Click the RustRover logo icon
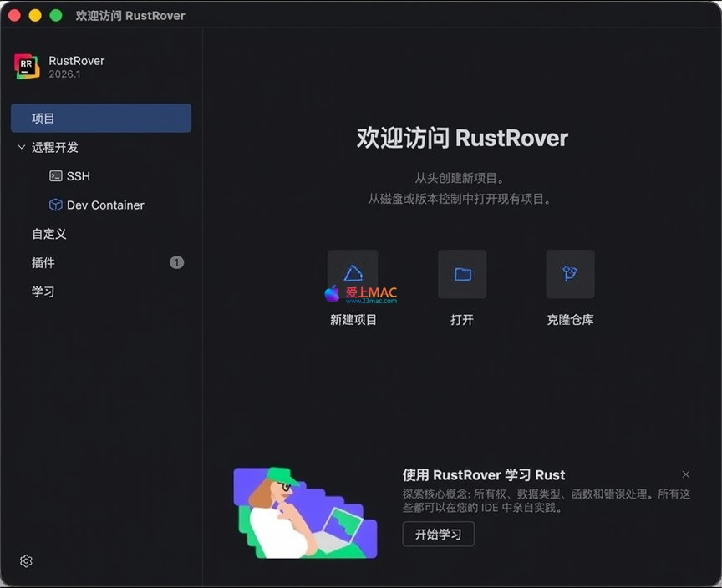The image size is (722, 588). point(27,67)
